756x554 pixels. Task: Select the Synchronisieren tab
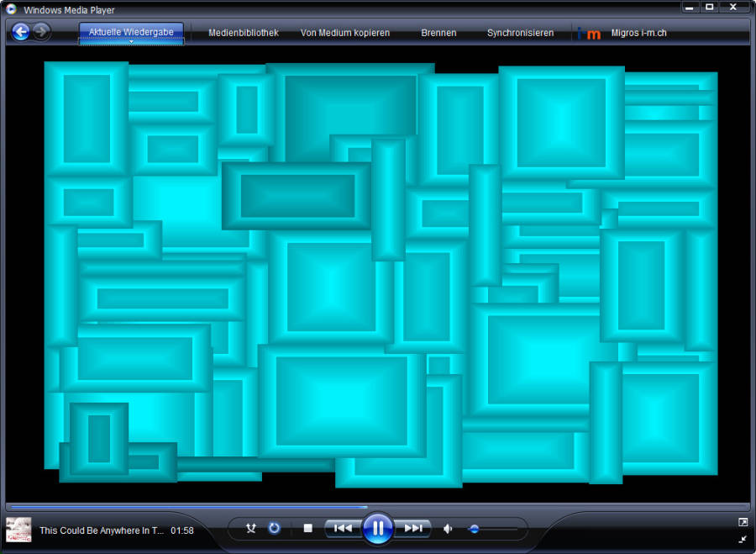[x=520, y=34]
